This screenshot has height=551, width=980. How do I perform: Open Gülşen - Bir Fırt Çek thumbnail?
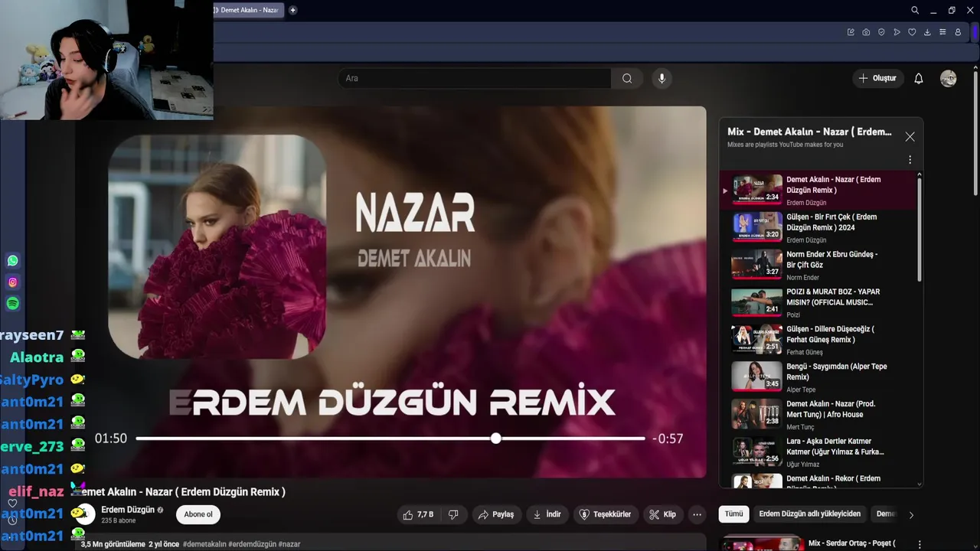(756, 227)
